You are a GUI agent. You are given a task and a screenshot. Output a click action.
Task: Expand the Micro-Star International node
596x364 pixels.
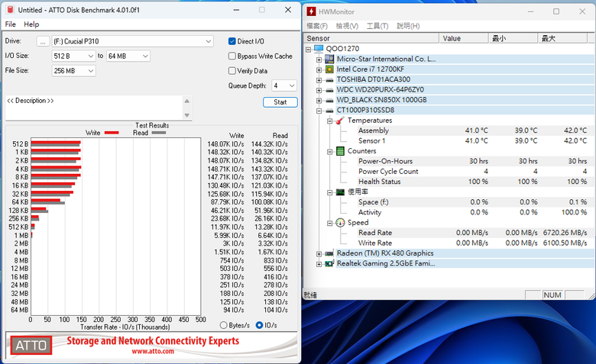point(319,60)
